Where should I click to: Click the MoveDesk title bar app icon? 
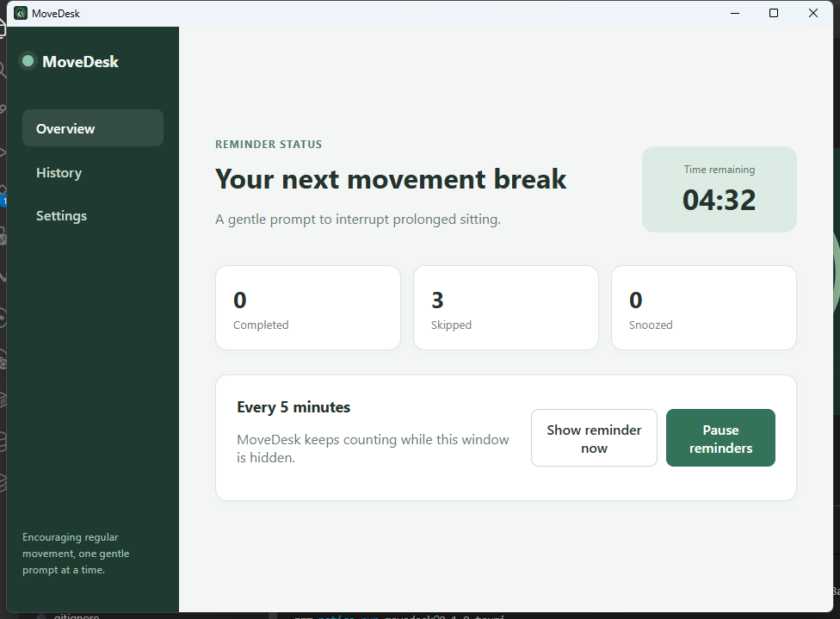click(x=21, y=13)
